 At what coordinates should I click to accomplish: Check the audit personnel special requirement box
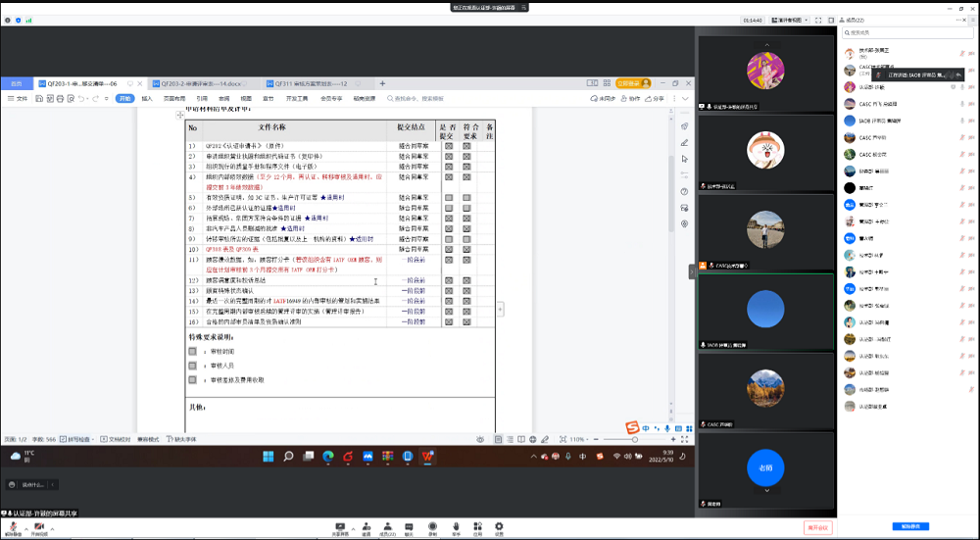pos(192,366)
